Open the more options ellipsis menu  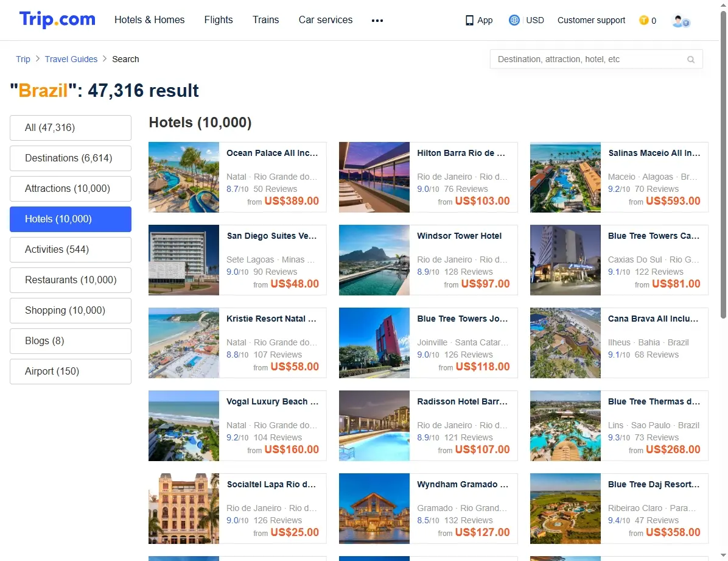click(377, 21)
